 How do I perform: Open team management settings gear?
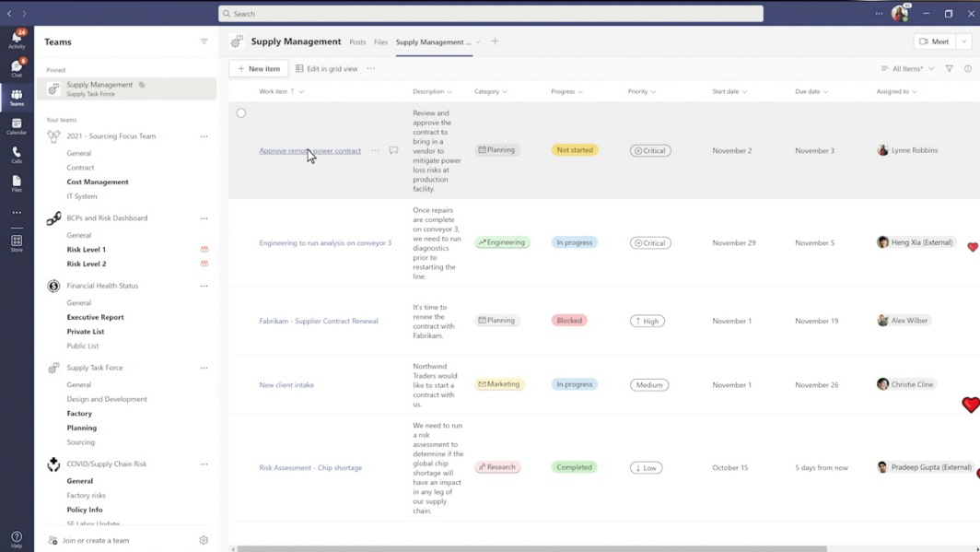coord(204,540)
